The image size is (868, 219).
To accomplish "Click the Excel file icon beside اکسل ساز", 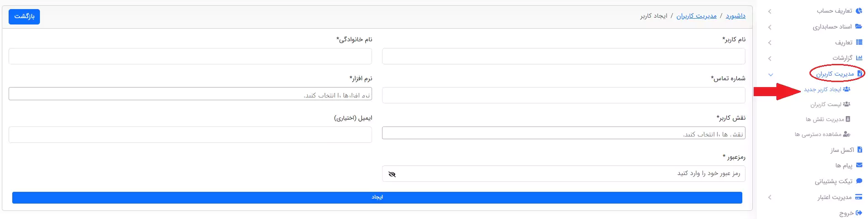I will [x=859, y=150].
